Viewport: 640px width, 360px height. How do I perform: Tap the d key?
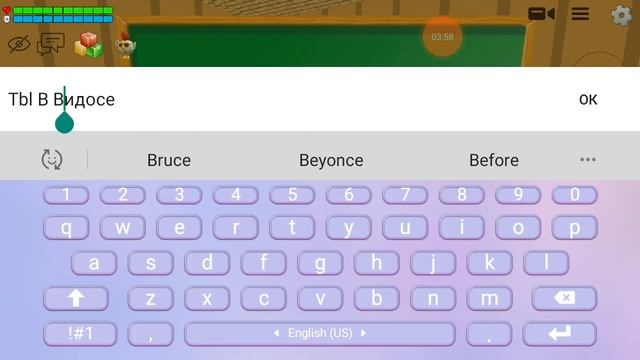point(207,263)
